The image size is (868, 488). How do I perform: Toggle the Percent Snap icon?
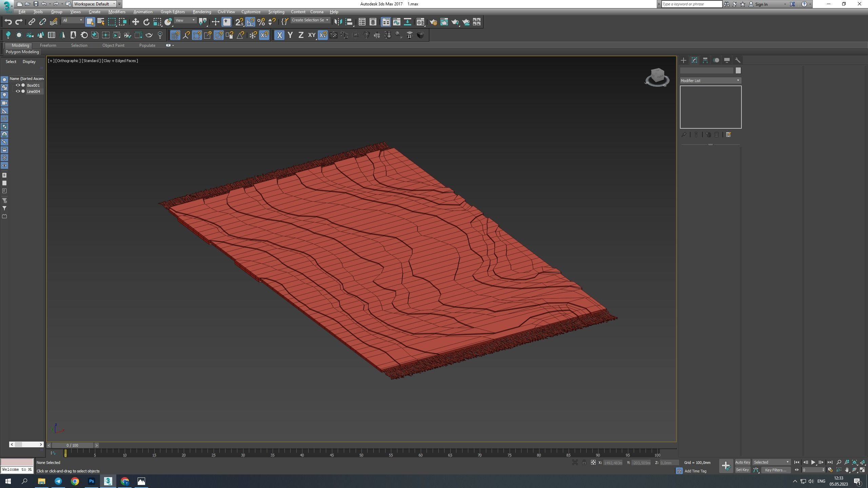261,22
